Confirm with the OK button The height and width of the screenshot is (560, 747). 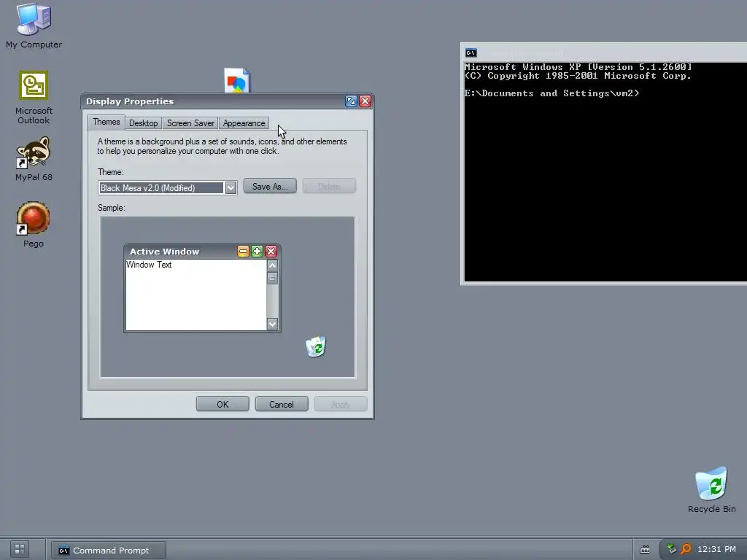222,404
